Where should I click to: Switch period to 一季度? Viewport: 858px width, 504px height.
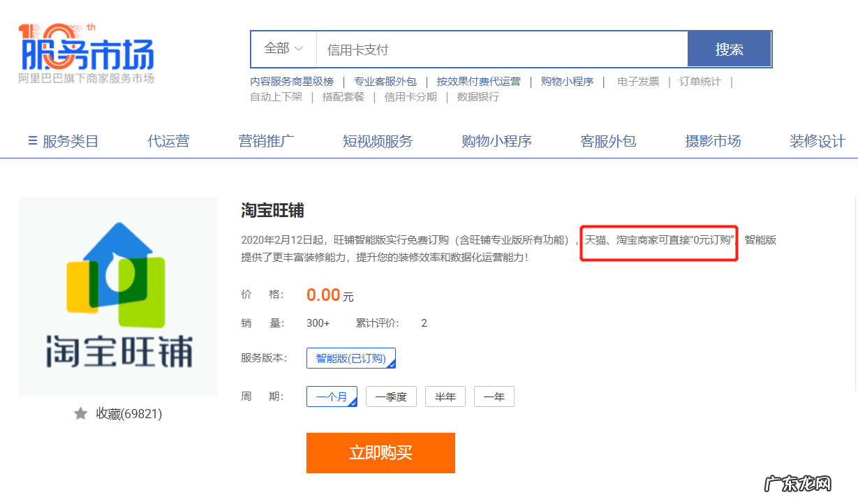tap(391, 396)
